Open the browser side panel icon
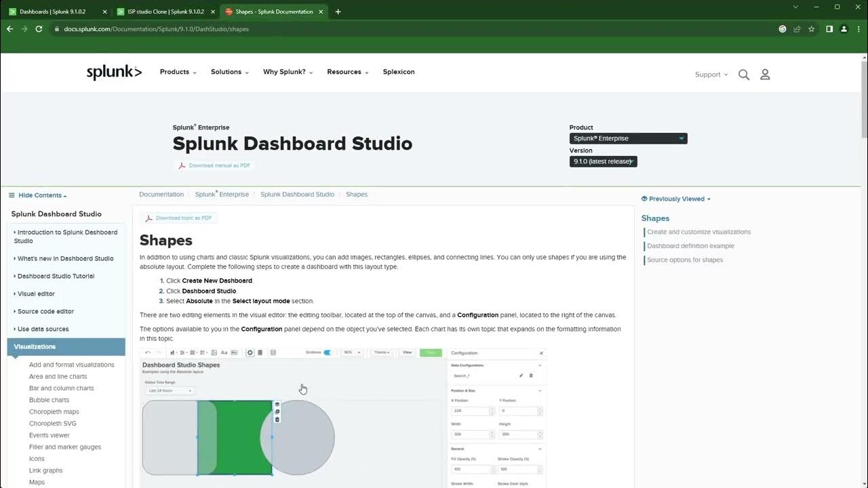This screenshot has width=868, height=488. (829, 29)
